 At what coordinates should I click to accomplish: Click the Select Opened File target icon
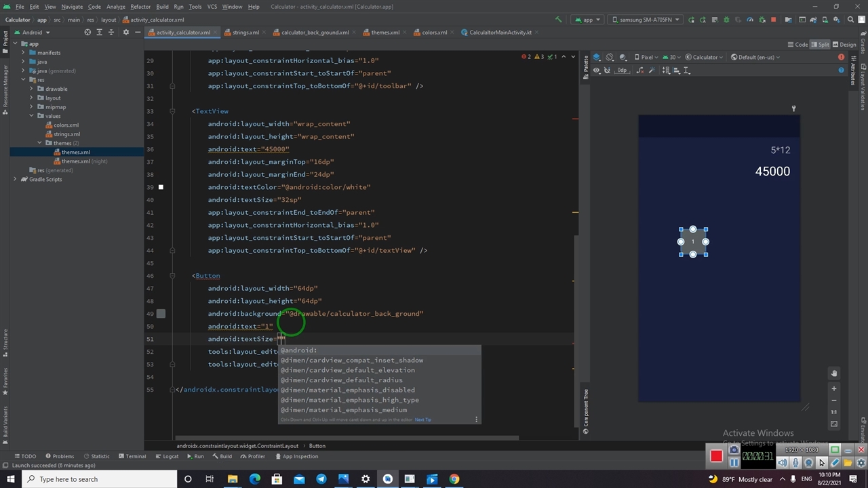pos(87,33)
